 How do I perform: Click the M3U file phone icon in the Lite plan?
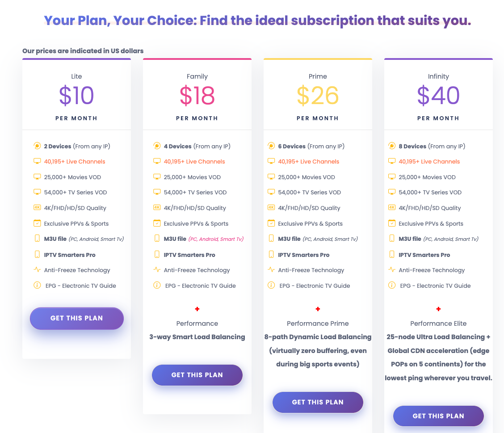click(37, 239)
